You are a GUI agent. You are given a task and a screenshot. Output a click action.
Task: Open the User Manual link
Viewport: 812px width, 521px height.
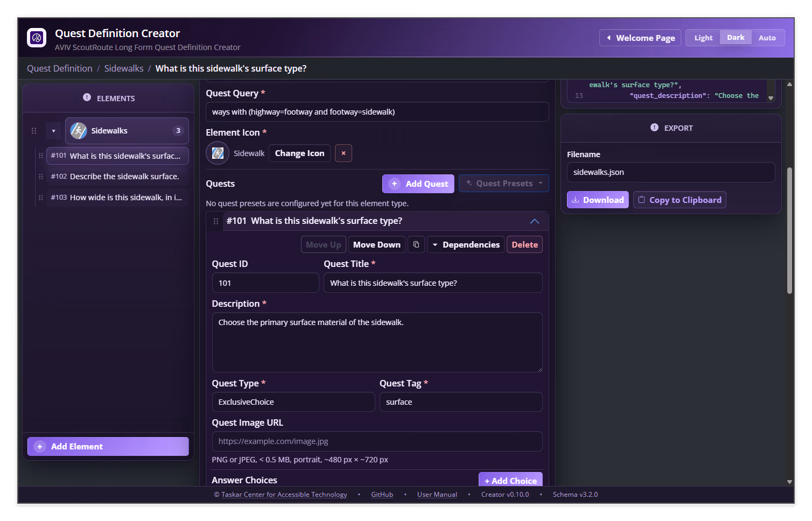437,495
